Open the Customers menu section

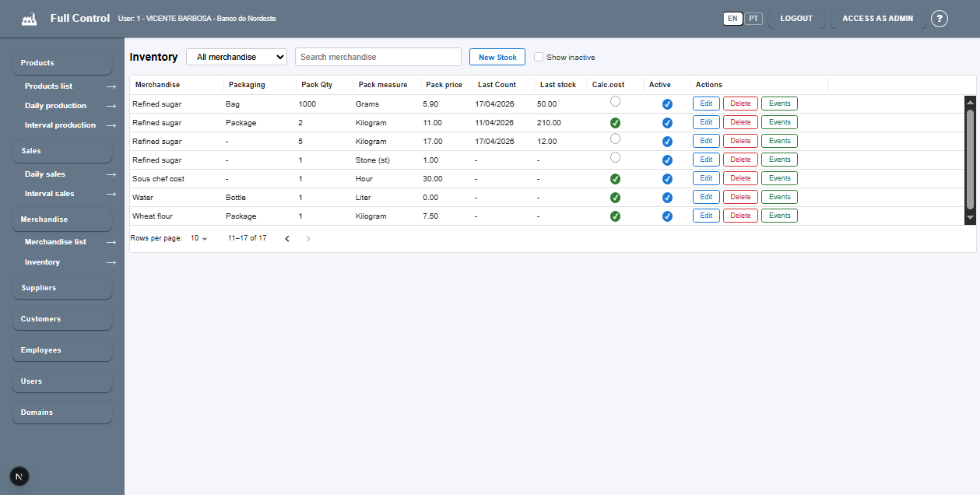(62, 319)
